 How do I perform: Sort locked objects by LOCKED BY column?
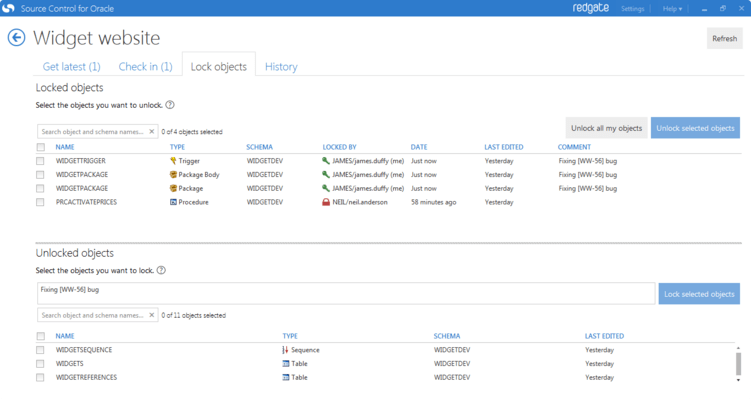coord(339,147)
